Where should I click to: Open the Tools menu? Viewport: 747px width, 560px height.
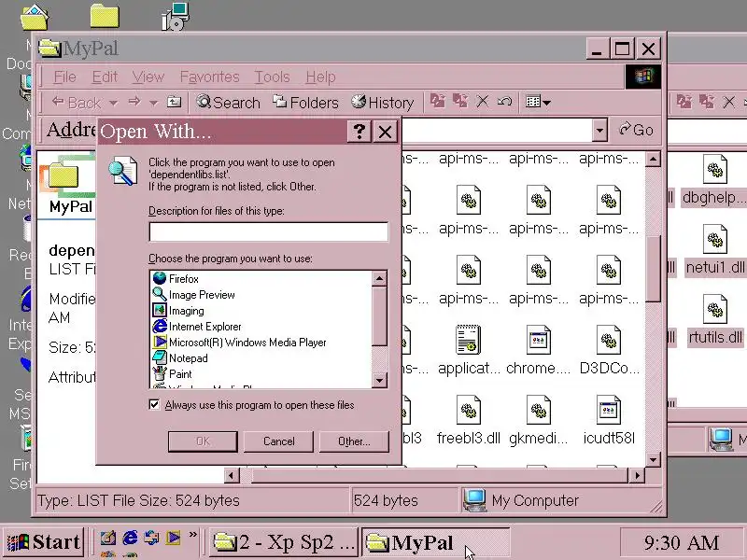[272, 77]
